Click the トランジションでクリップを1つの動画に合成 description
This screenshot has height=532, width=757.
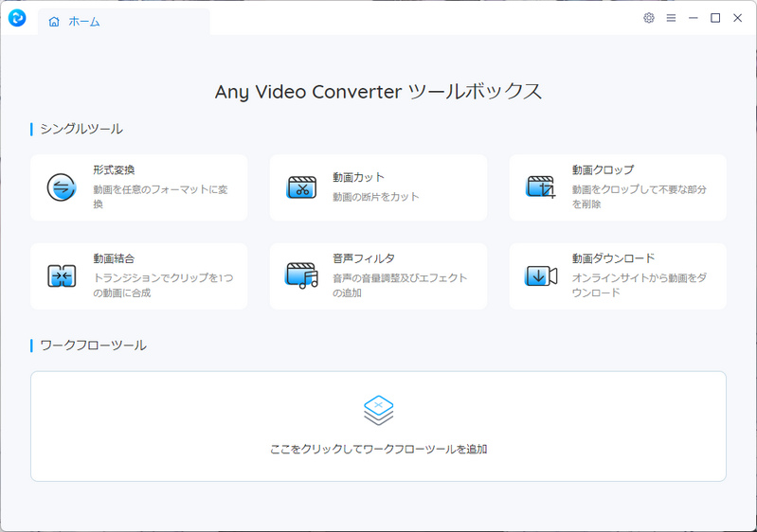163,285
